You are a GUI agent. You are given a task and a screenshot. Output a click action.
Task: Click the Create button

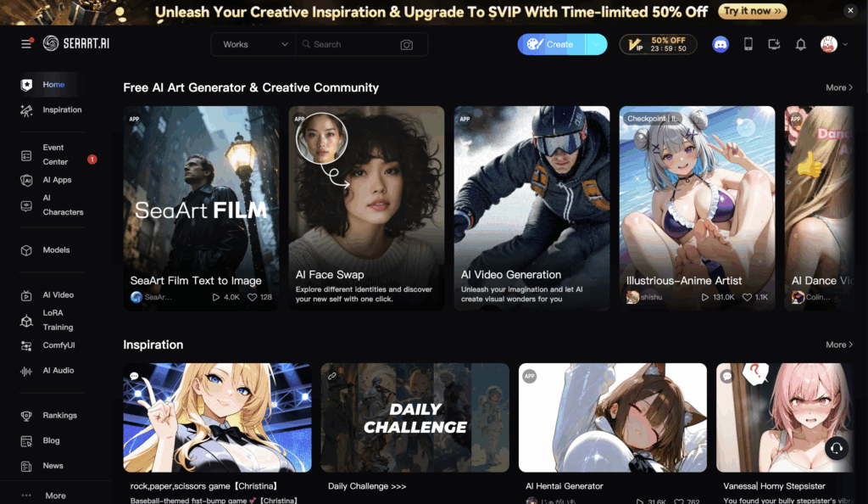(551, 44)
